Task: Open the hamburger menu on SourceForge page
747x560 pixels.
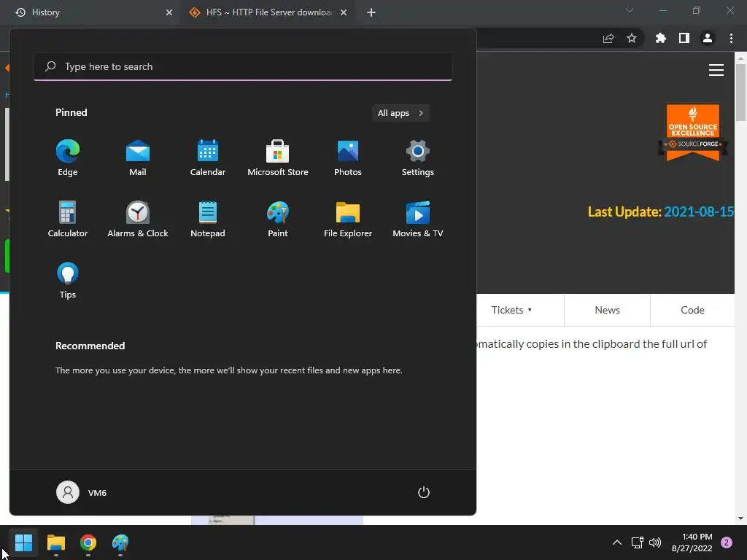Action: pyautogui.click(x=716, y=70)
